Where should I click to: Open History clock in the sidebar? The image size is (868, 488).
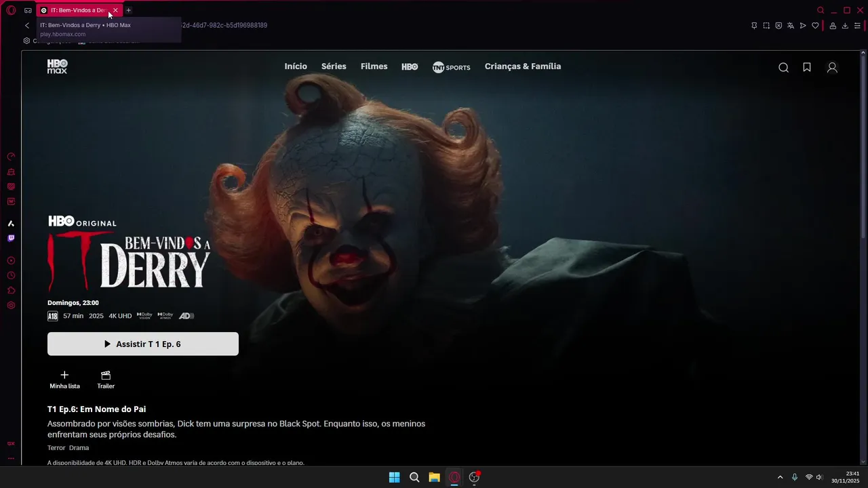pyautogui.click(x=11, y=275)
